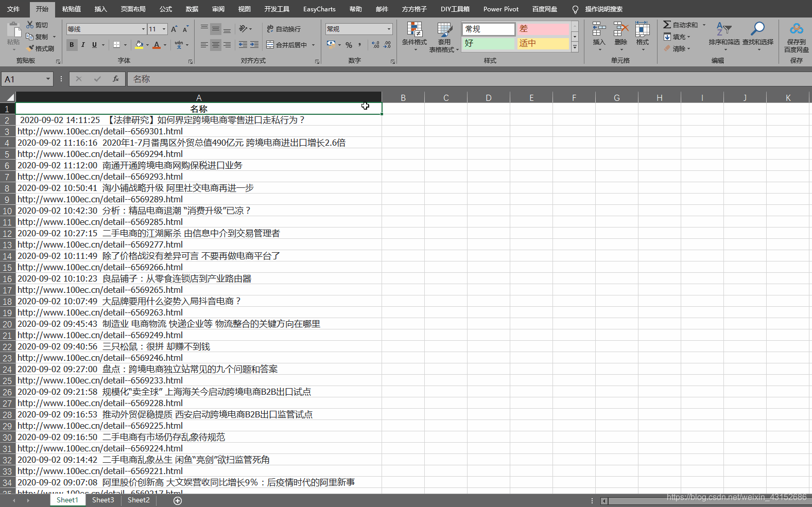This screenshot has height=507, width=812.
Task: Switch to the Data (数据) tab
Action: pyautogui.click(x=192, y=9)
